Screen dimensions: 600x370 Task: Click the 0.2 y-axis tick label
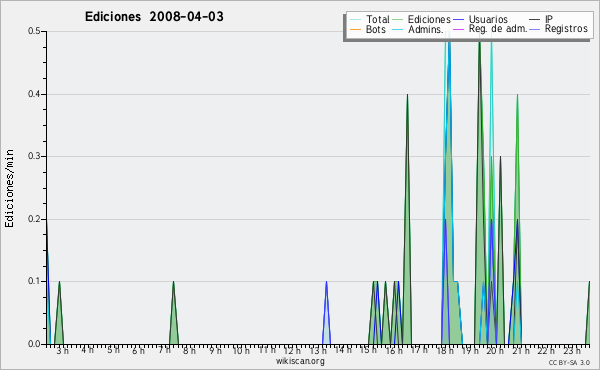[x=34, y=219]
